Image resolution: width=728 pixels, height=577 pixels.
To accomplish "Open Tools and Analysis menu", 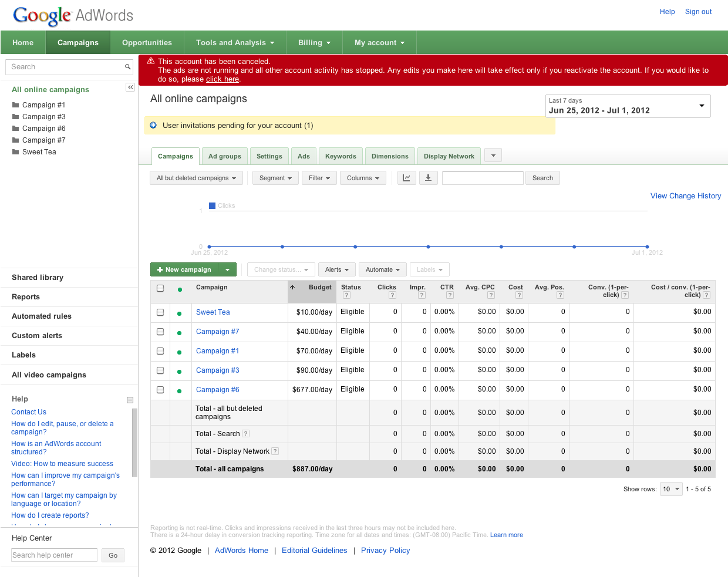I will pos(235,43).
